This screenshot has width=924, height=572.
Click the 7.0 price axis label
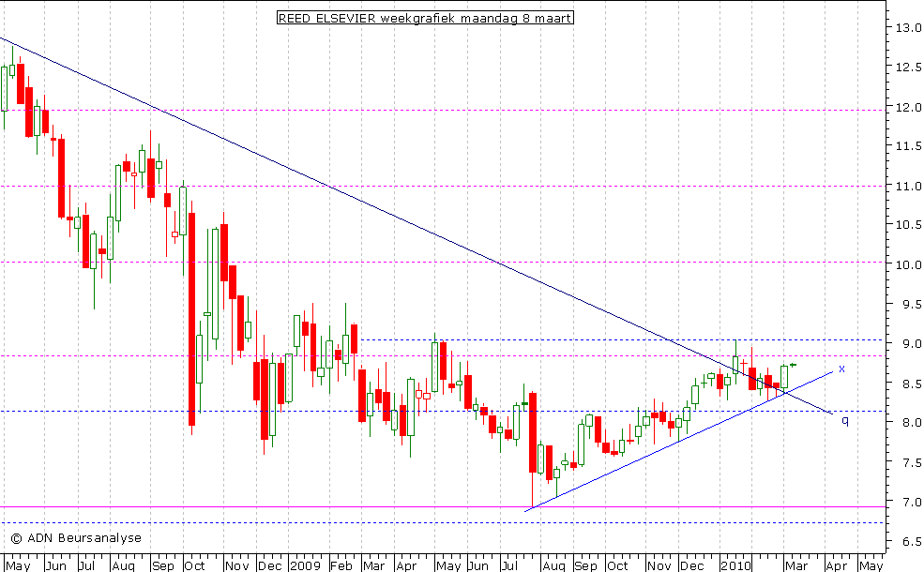[x=911, y=502]
